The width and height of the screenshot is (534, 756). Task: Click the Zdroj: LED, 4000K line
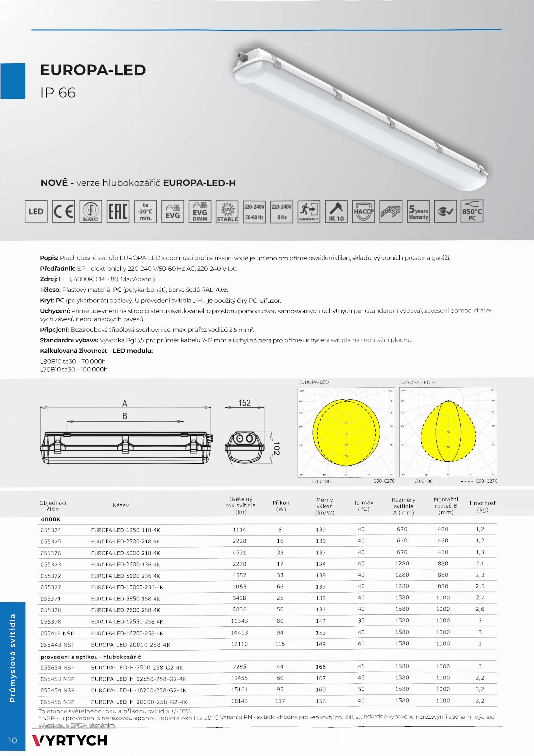(97, 279)
